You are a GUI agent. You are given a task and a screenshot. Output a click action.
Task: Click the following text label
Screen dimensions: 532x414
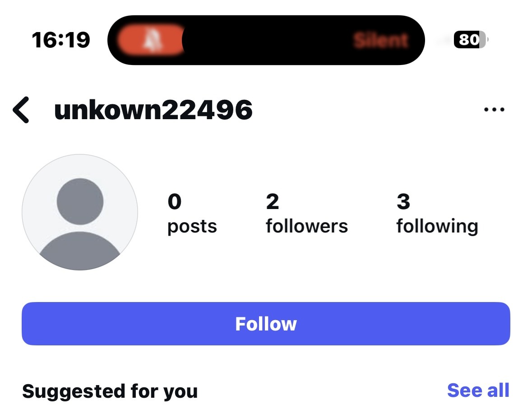(x=437, y=226)
